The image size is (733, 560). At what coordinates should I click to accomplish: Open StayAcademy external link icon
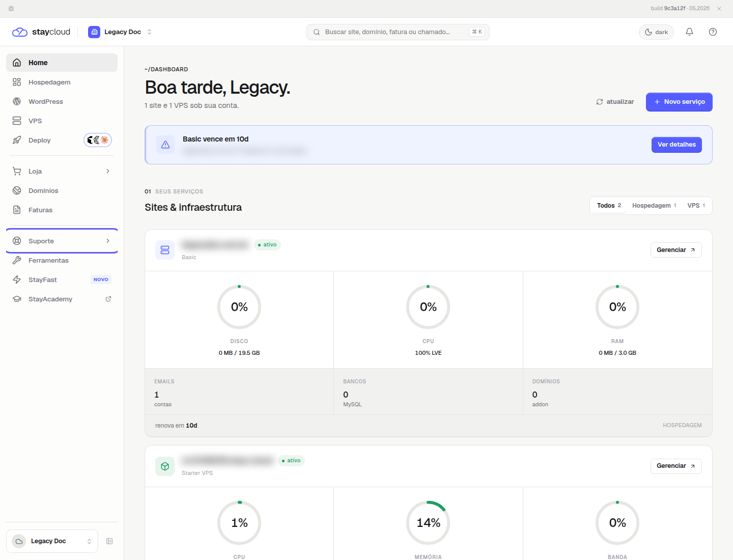108,299
